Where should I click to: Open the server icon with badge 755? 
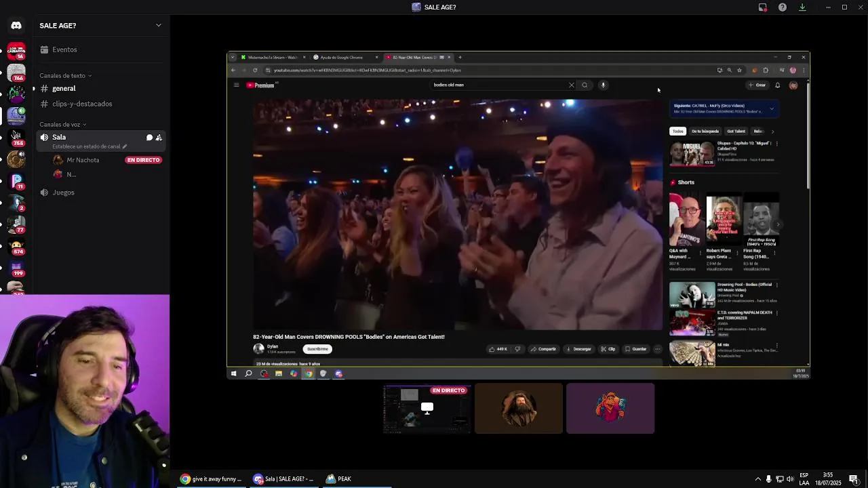click(x=16, y=138)
